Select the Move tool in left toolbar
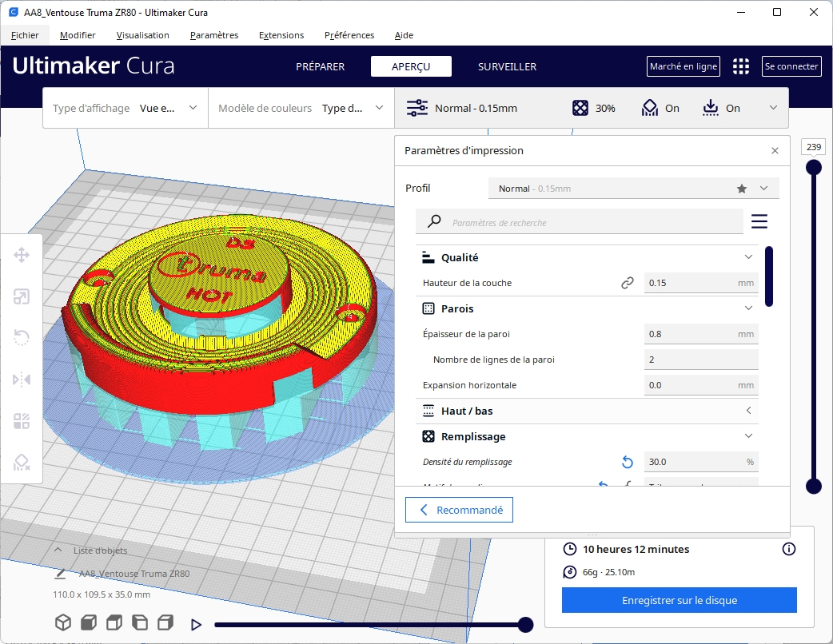This screenshot has width=833, height=644. tap(22, 256)
